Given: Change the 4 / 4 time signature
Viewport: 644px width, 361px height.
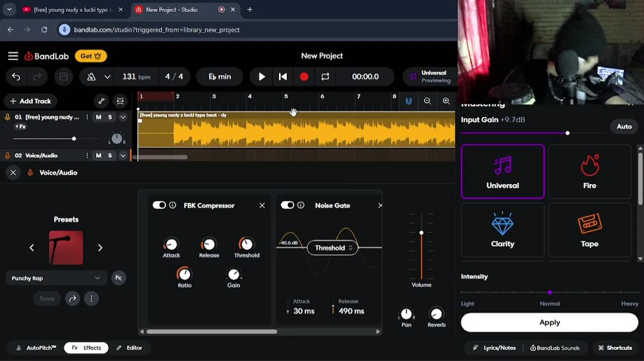Looking at the screenshot, I should click(x=174, y=77).
